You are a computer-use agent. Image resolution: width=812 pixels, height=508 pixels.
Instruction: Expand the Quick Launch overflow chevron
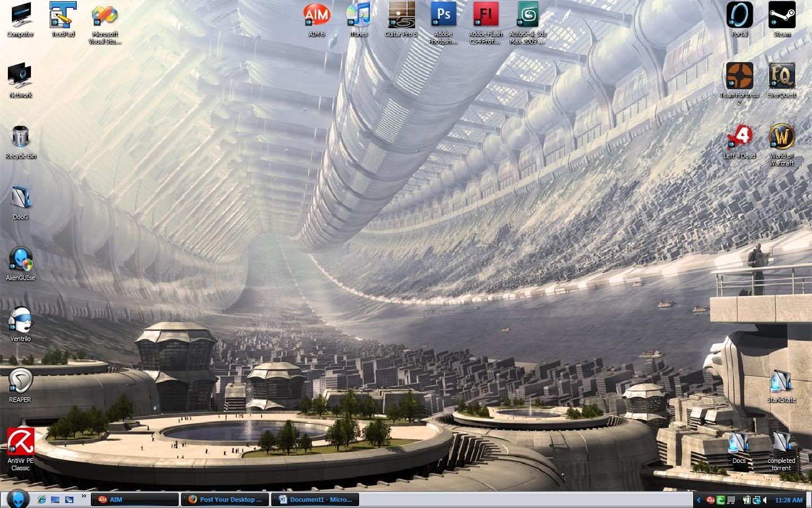point(84,497)
